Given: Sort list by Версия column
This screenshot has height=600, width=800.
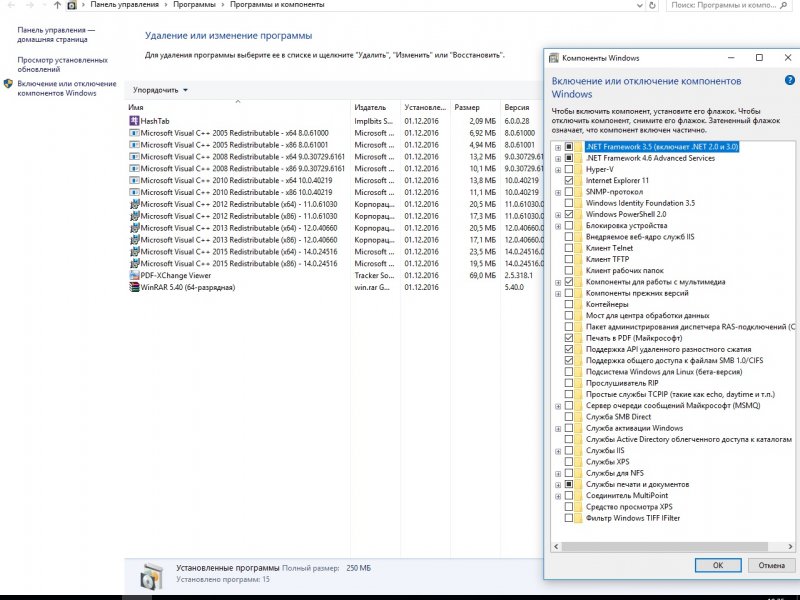Looking at the screenshot, I should (x=522, y=108).
